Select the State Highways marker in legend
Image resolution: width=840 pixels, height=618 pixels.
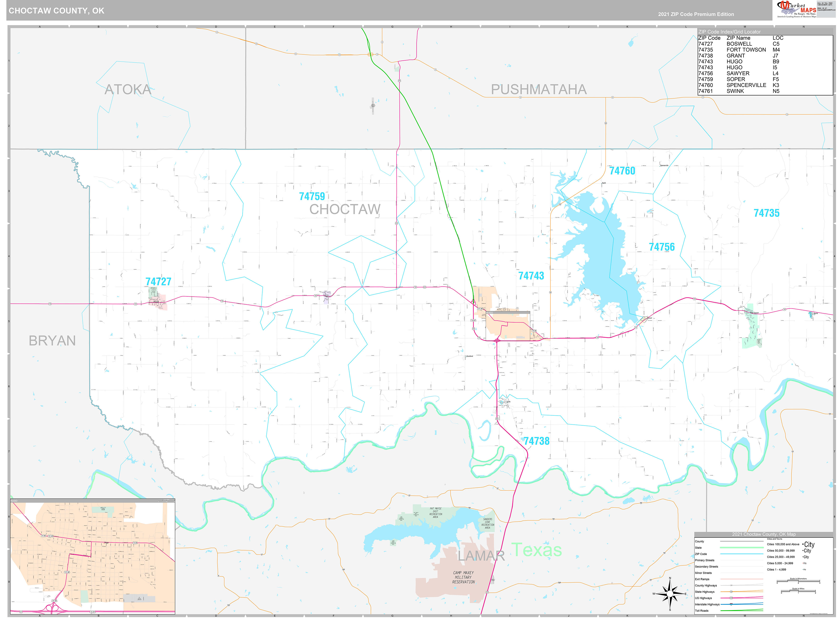pos(731,592)
